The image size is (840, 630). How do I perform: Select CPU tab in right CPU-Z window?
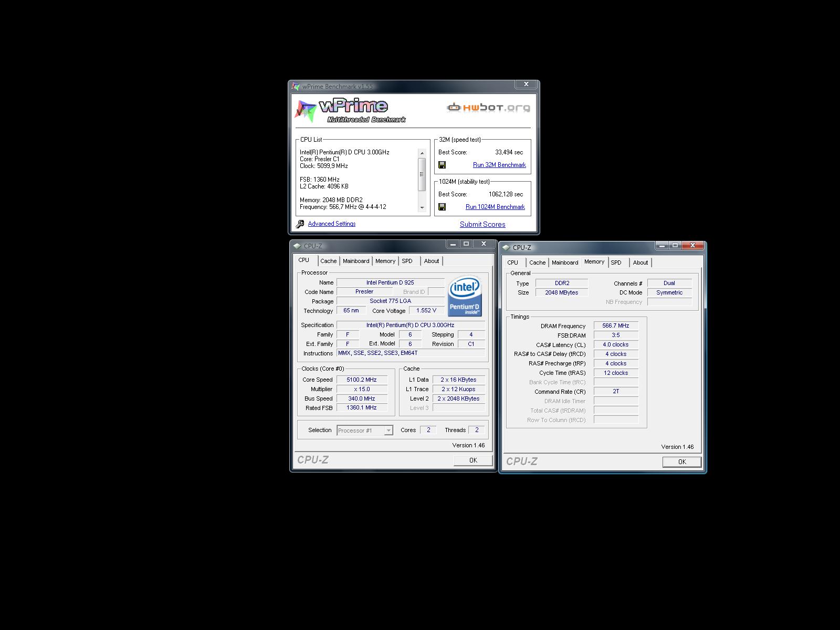pos(513,262)
